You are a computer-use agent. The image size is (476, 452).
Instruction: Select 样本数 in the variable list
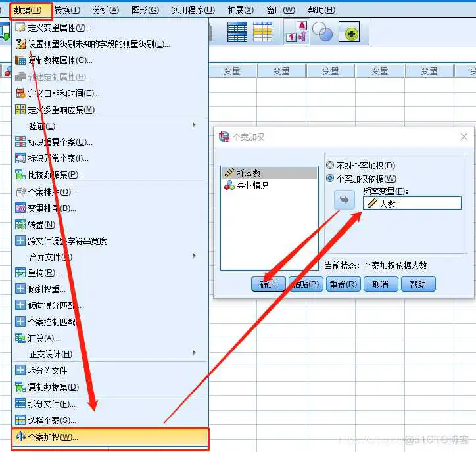(x=270, y=173)
